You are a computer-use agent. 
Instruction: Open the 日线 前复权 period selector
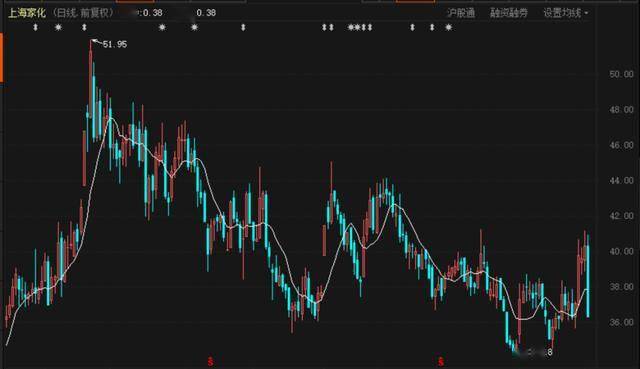pyautogui.click(x=83, y=13)
